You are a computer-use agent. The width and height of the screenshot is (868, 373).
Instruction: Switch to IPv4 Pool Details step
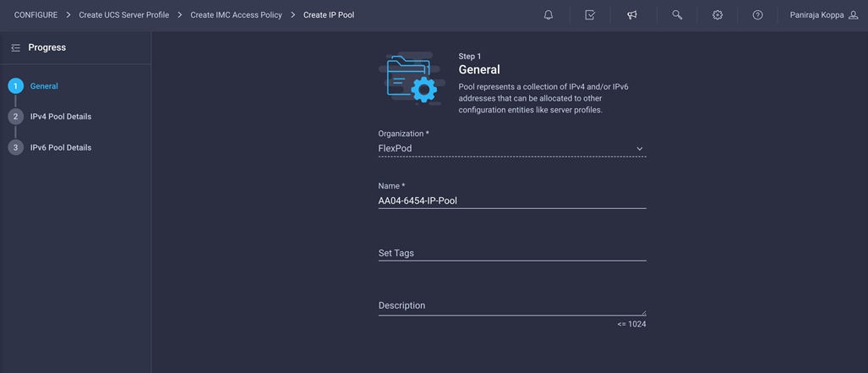[61, 117]
